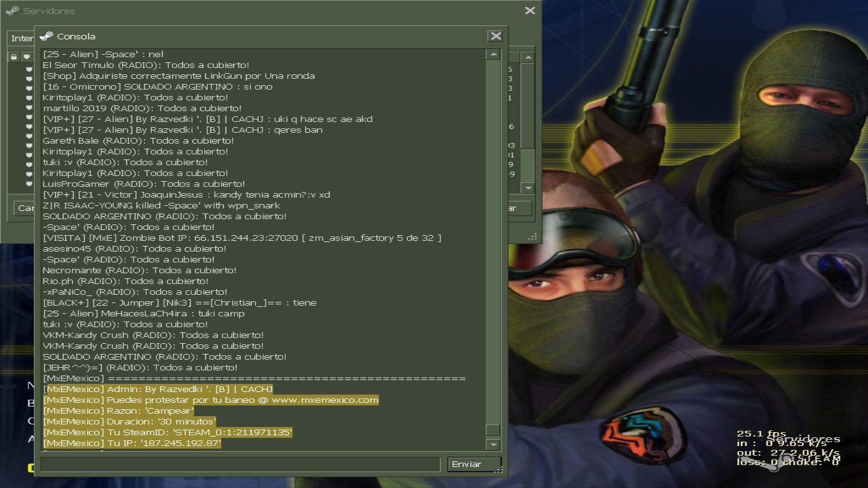Click the 'uki q hace sc ae akd' line
868x488 pixels.
208,119
